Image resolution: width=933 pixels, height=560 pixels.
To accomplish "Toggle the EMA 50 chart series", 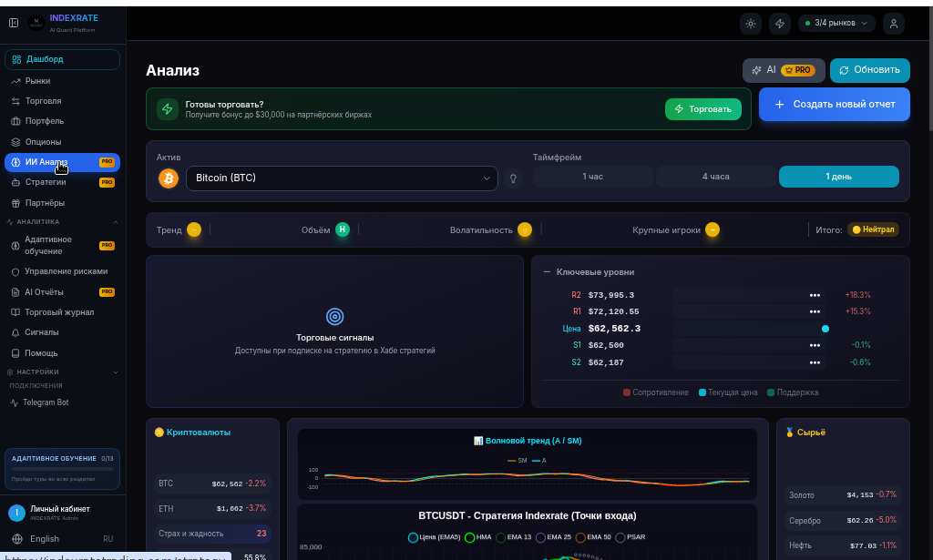I will [593, 537].
